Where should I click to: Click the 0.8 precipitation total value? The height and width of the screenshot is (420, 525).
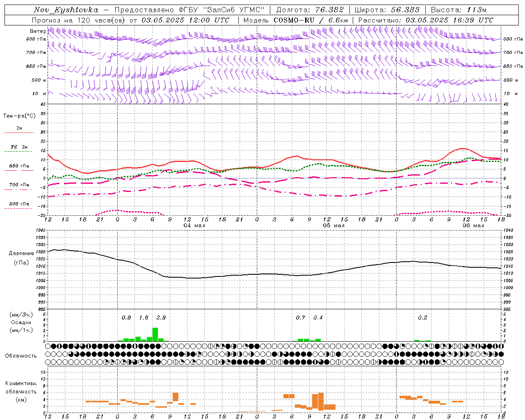point(126,317)
